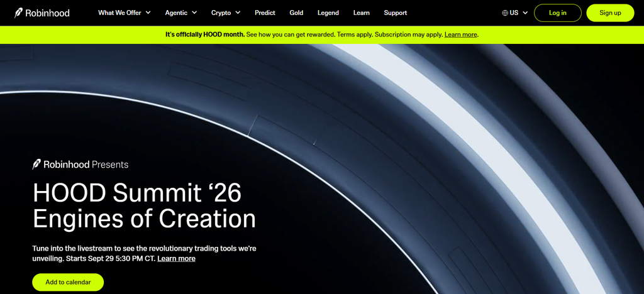Expand the Crypto dropdown menu

click(226, 13)
